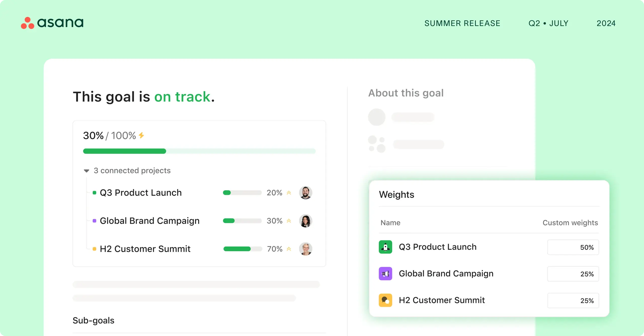Click the woman's avatar on Global Brand Campaign

coord(306,221)
